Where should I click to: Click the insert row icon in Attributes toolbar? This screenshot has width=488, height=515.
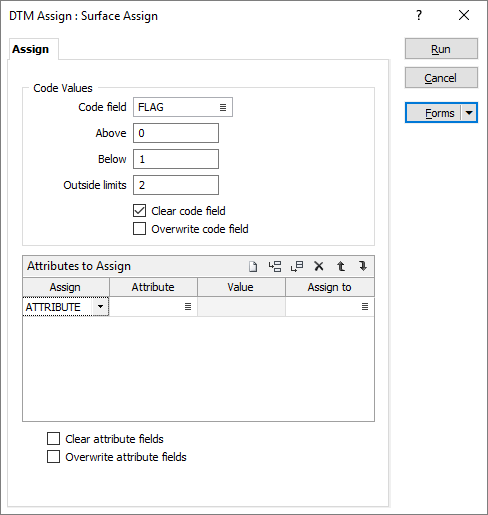(275, 266)
